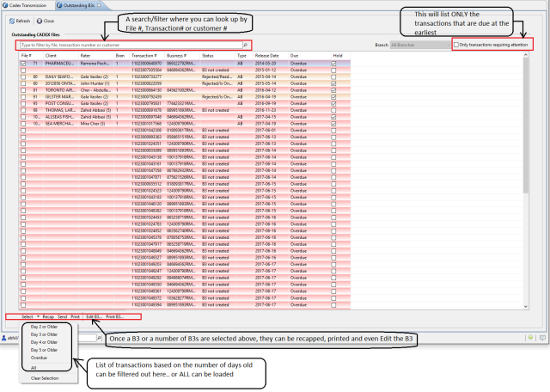Open the Branch All Branches dropdown
This screenshot has width=550, height=392.
point(420,45)
